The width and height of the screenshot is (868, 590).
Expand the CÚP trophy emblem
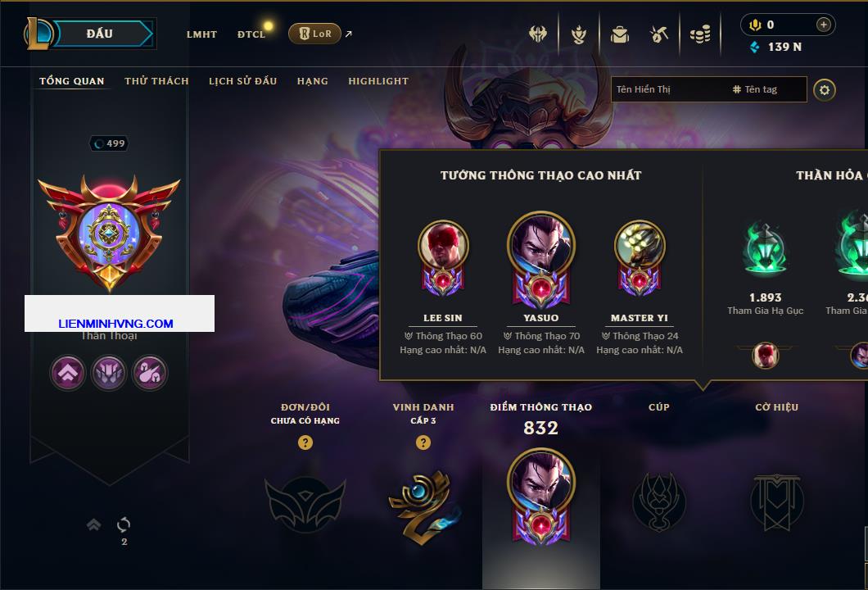(x=658, y=502)
